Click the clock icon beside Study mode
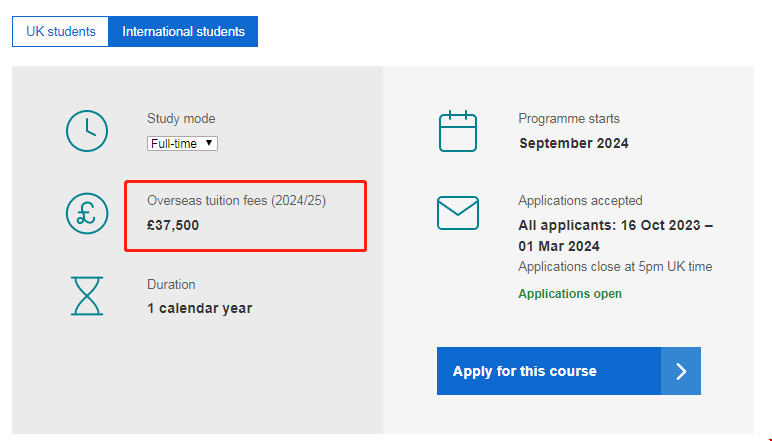Viewport: 772px width, 441px height. pos(87,130)
